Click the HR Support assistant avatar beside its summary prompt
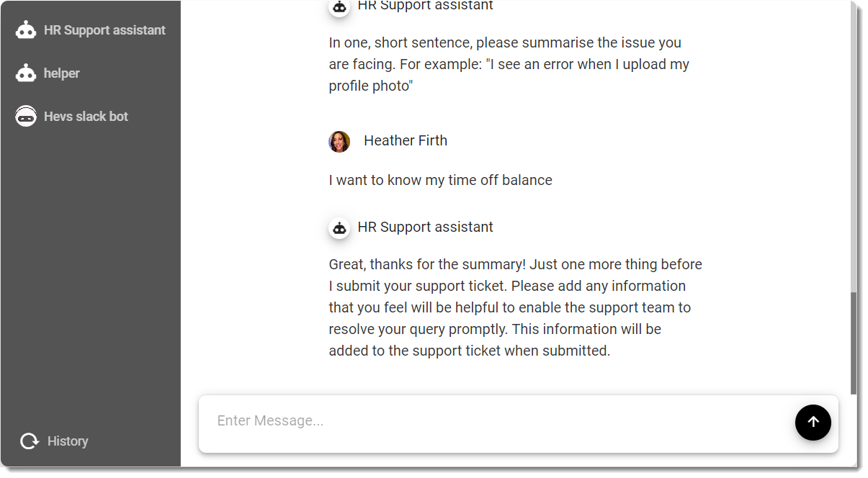Screen dimensions: 868x478 (339, 8)
